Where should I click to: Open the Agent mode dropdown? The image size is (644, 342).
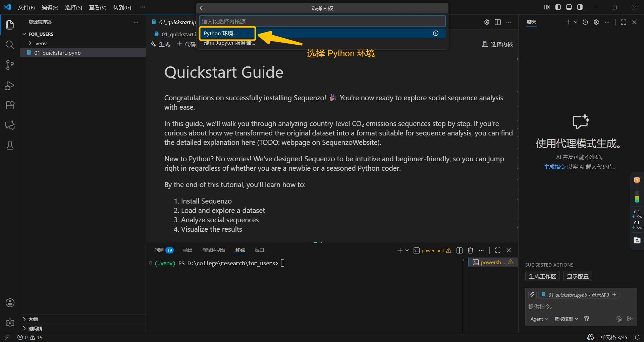pyautogui.click(x=539, y=319)
